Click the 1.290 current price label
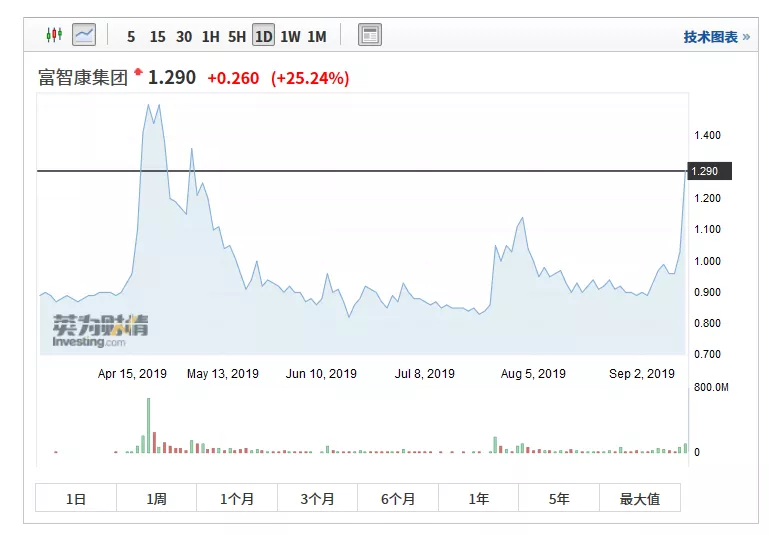The height and width of the screenshot is (535, 769). pyautogui.click(x=172, y=77)
